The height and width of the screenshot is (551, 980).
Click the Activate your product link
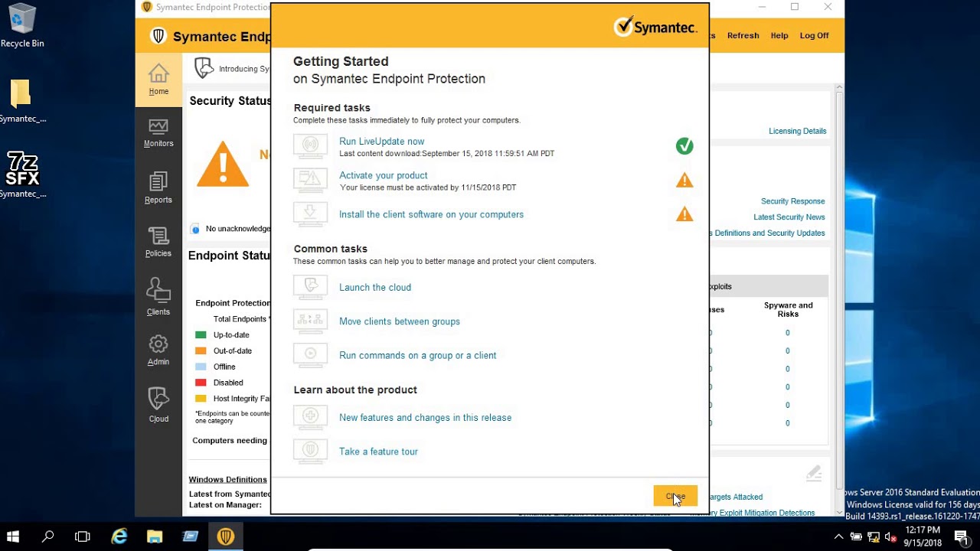tap(384, 175)
